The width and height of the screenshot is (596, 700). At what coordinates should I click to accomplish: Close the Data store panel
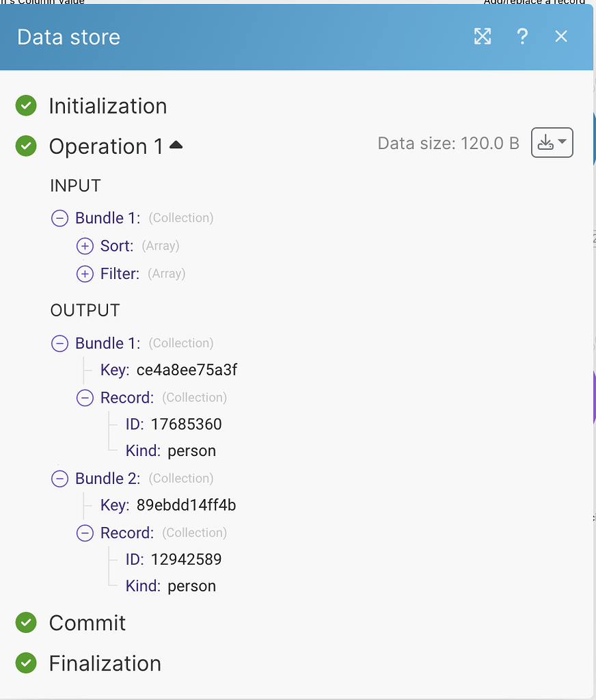point(561,36)
